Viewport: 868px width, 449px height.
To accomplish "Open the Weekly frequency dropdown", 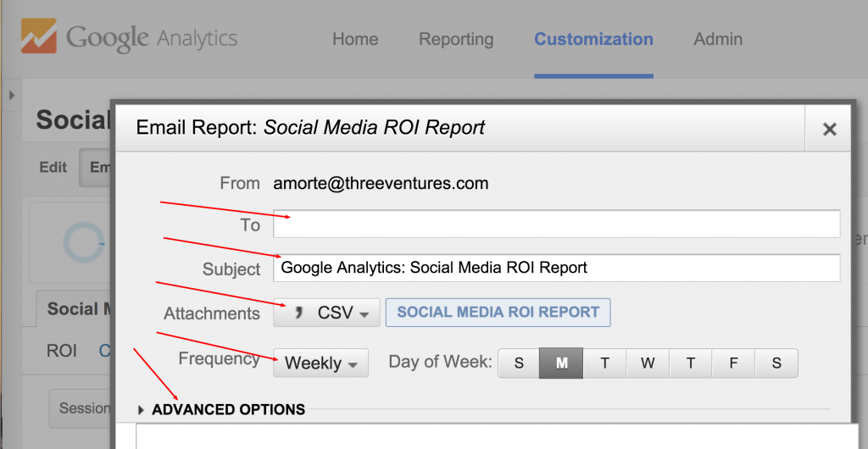I will tap(320, 363).
